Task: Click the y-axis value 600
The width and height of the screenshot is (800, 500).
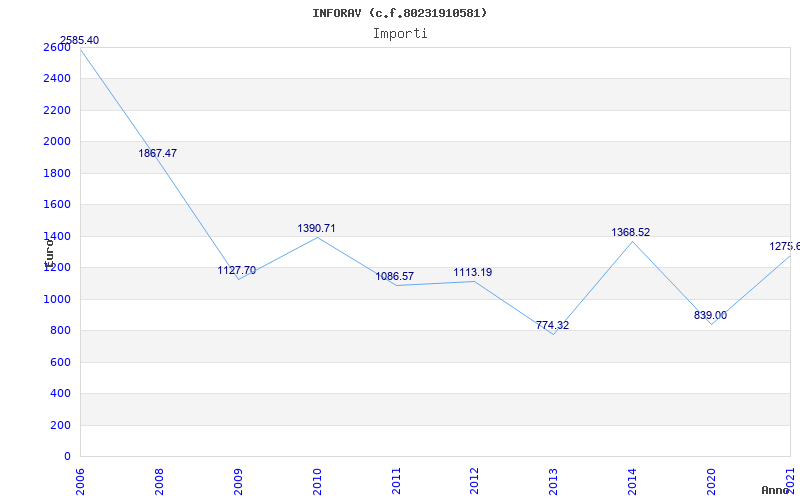Action: [60, 363]
